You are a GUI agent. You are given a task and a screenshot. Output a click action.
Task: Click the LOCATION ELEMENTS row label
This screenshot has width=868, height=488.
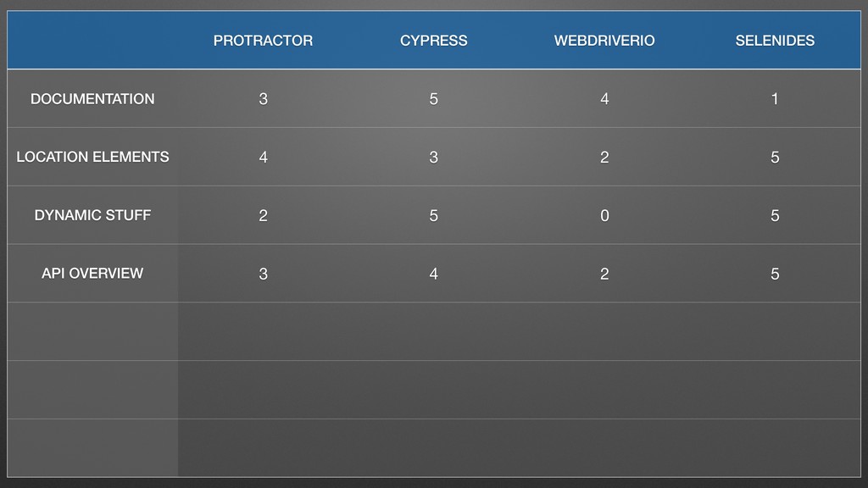(92, 157)
